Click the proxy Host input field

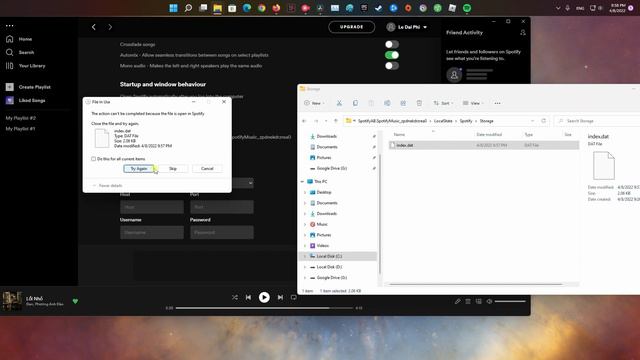coord(152,207)
